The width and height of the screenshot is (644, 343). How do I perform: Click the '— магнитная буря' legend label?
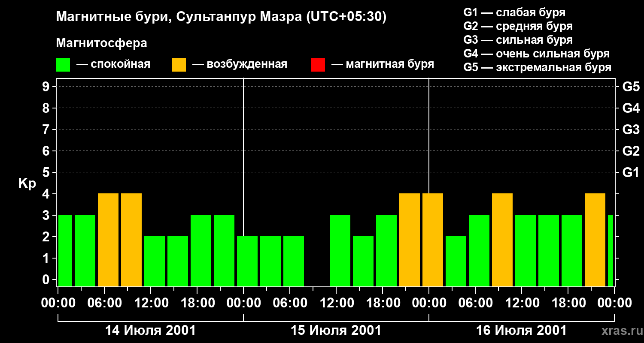pos(383,64)
